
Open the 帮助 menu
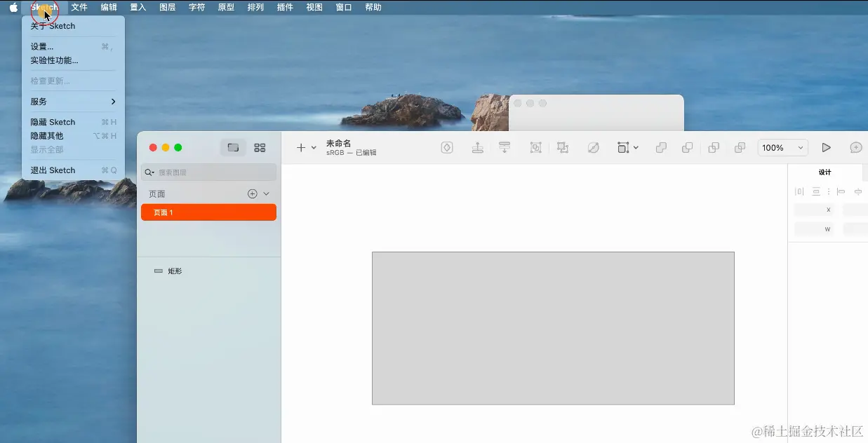pos(373,7)
